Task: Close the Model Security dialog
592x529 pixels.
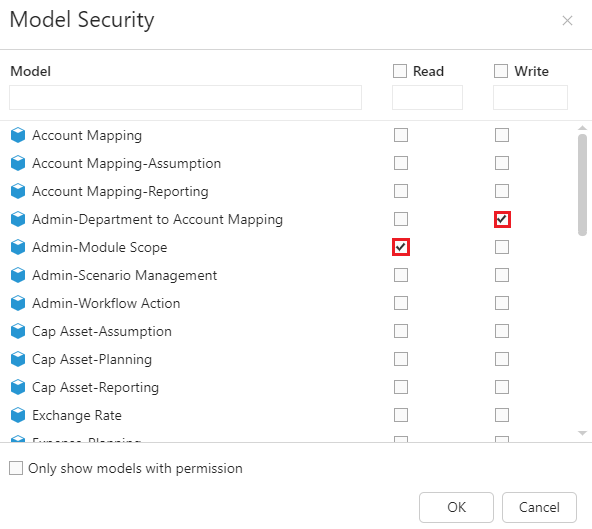Action: tap(567, 20)
